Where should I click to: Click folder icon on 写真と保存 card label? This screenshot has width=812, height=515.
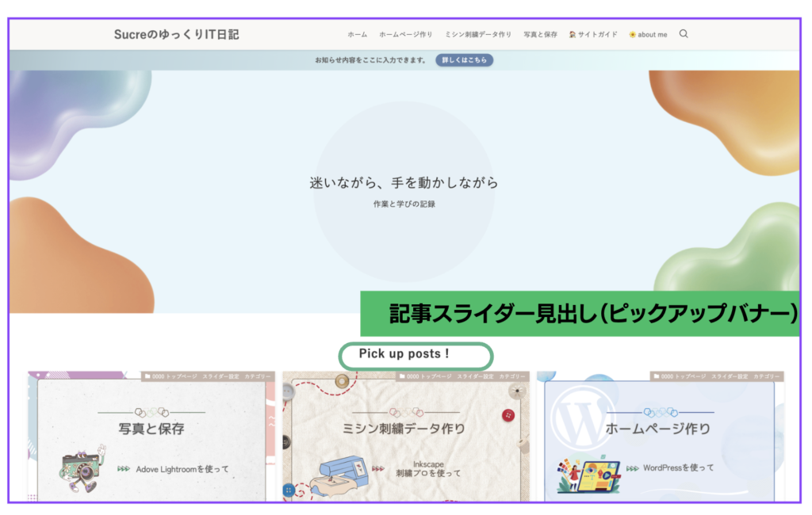(x=147, y=376)
